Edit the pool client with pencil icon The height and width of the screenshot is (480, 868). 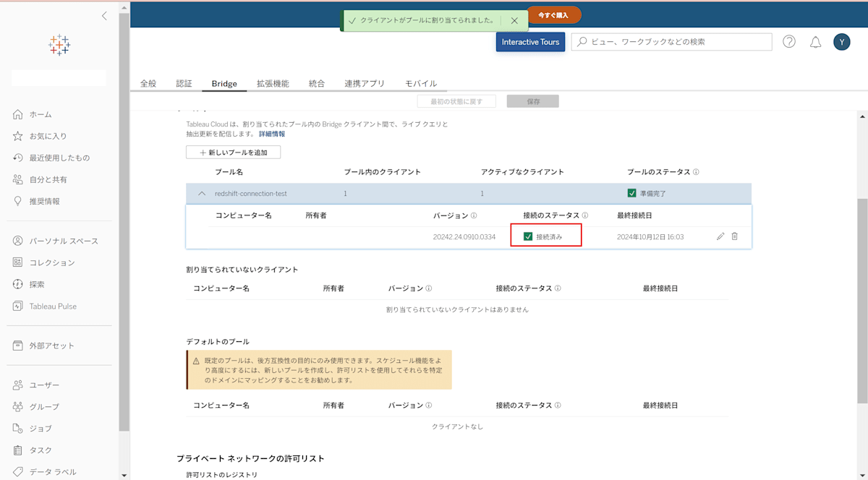720,236
